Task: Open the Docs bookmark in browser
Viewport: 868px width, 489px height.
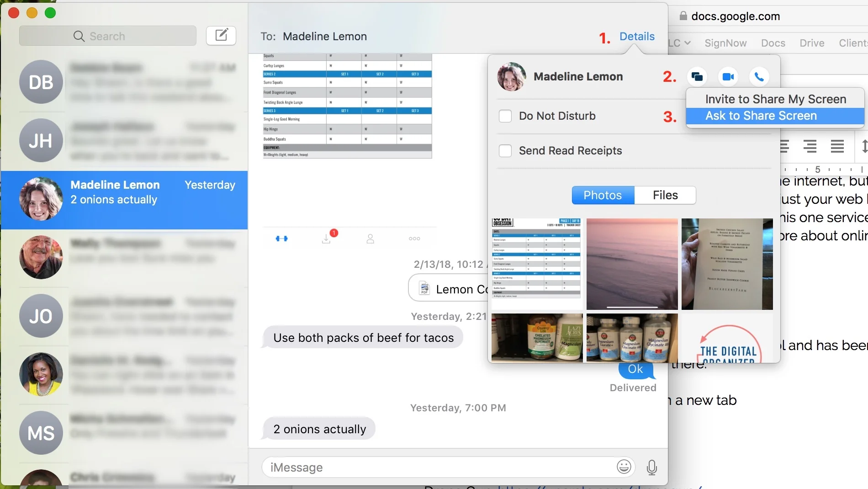Action: click(x=773, y=43)
